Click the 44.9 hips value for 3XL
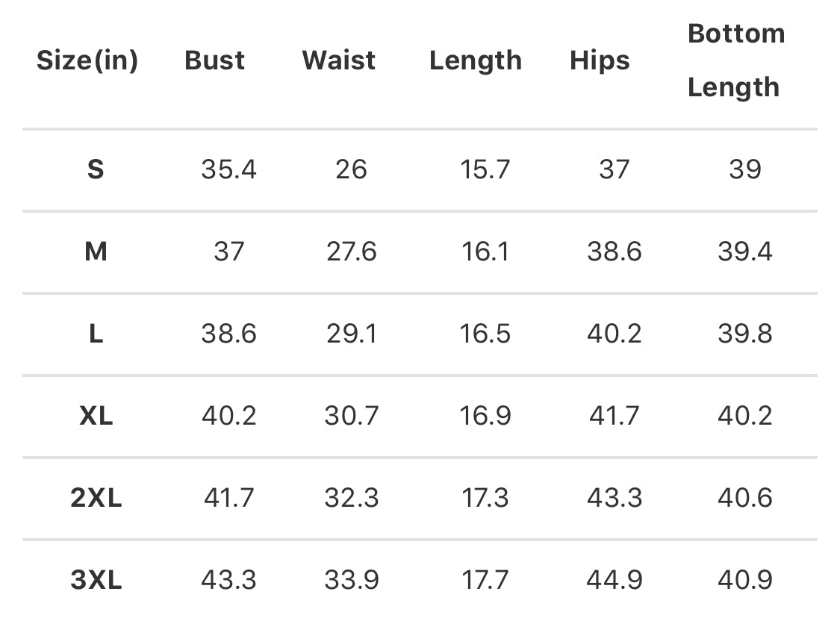Viewport: 840px width, 618px height. point(614,580)
